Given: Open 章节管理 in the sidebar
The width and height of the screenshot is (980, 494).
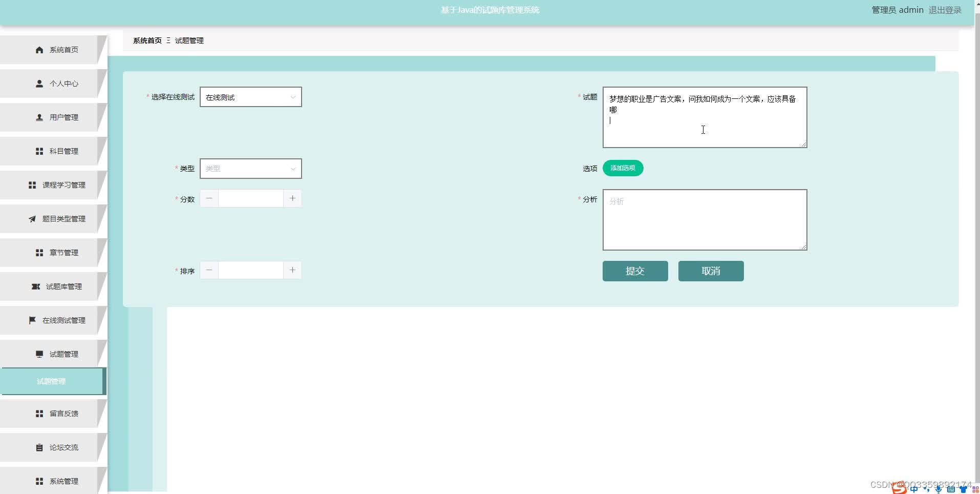Looking at the screenshot, I should (x=53, y=253).
